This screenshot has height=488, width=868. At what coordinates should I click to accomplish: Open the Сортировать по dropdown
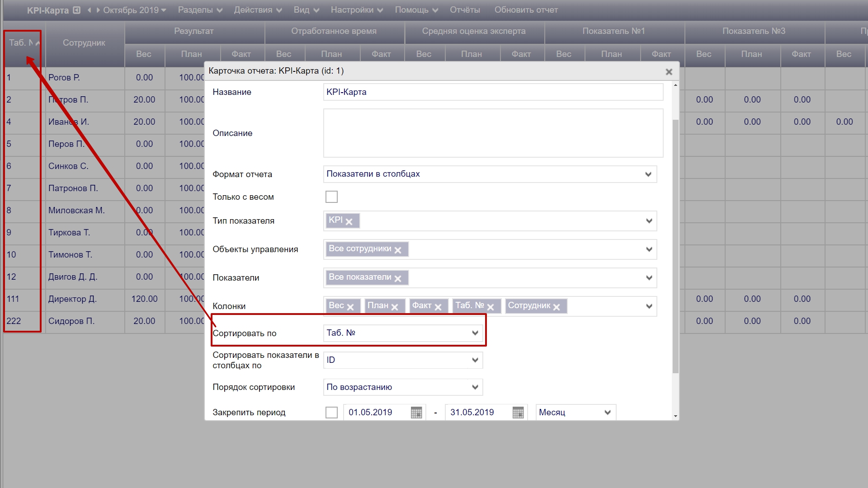click(402, 333)
